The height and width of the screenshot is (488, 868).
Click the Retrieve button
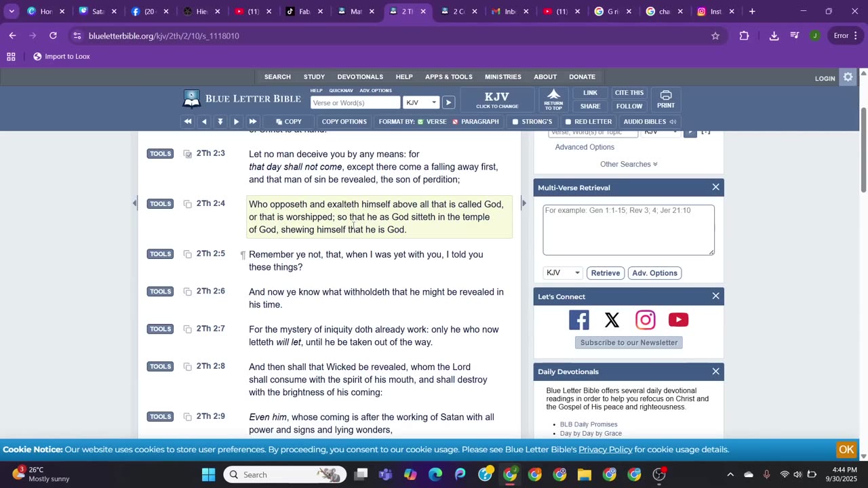[606, 273]
